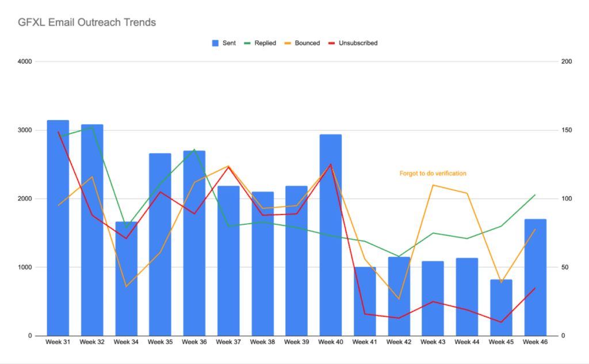Expand details on the Week 37 data point
This screenshot has height=364, width=589.
pyautogui.click(x=228, y=167)
